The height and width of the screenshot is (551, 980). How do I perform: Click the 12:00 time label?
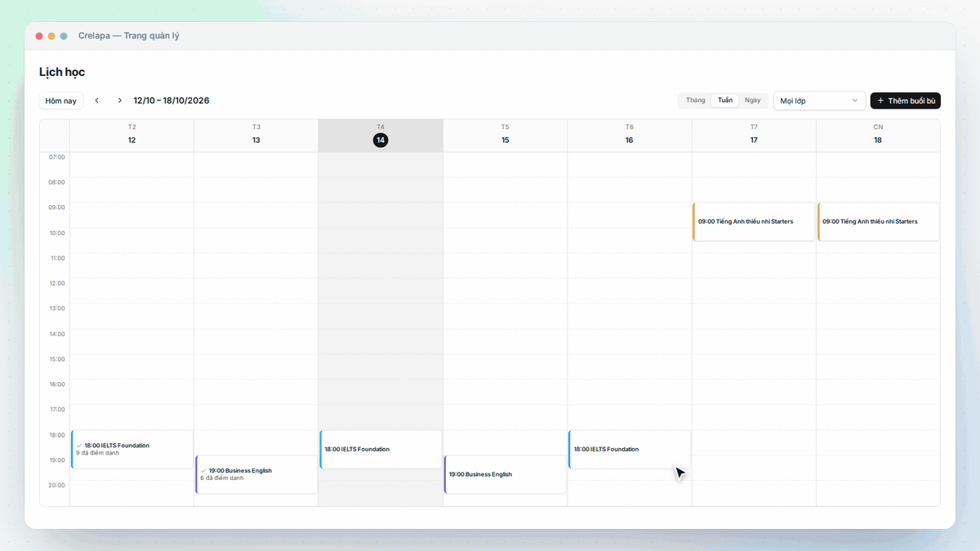click(x=56, y=283)
